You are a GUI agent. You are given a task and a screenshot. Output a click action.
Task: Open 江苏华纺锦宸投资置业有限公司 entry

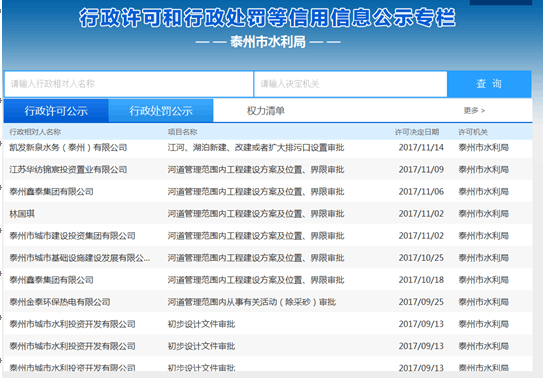[68, 170]
